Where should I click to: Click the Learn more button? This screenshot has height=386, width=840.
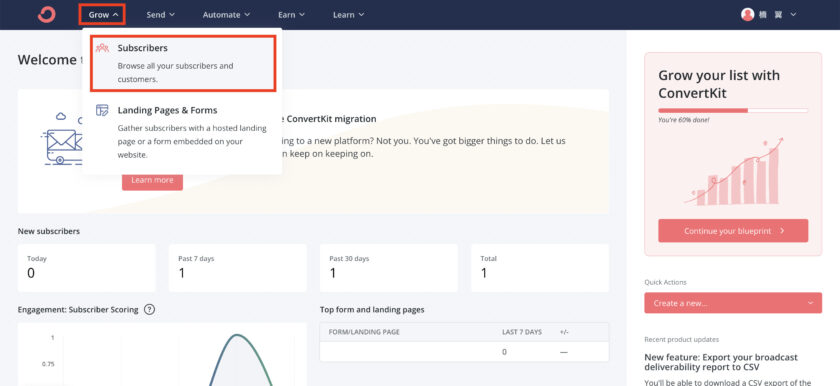pos(152,180)
